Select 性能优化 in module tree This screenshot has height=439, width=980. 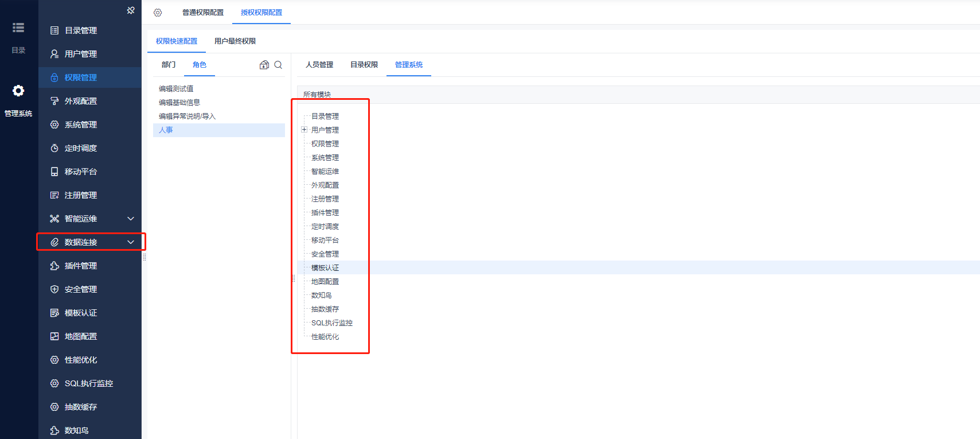click(325, 337)
